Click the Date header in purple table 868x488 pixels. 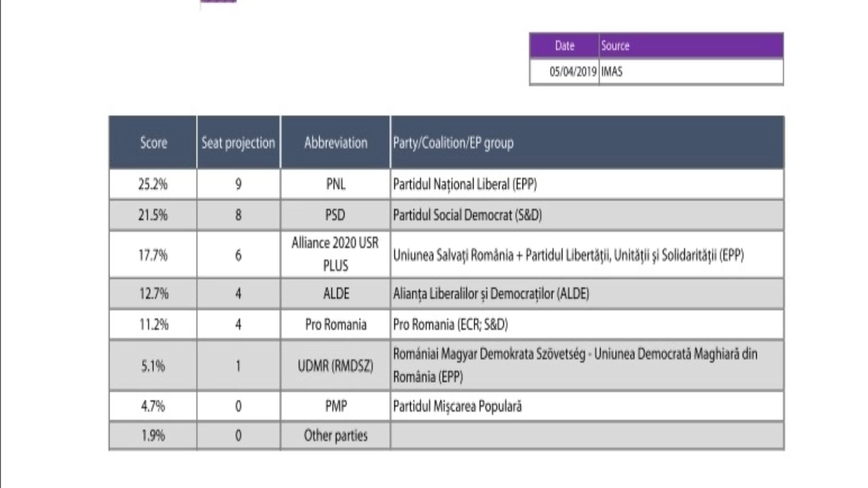[x=564, y=46]
